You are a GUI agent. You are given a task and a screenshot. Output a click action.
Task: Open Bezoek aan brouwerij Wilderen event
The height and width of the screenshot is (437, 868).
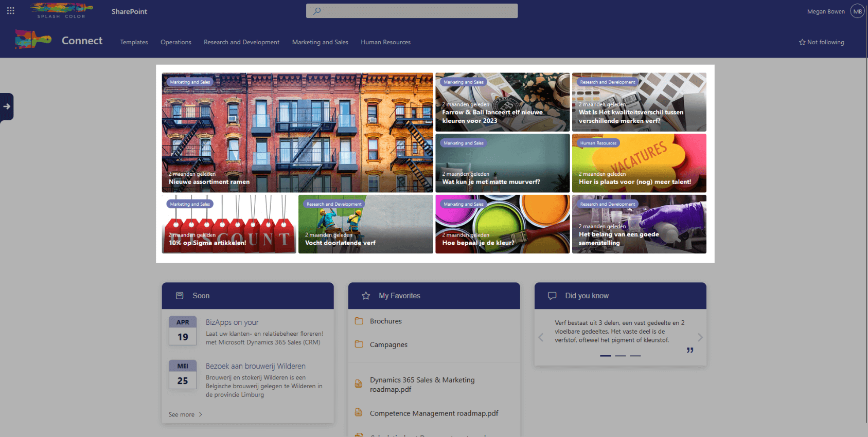tap(256, 366)
